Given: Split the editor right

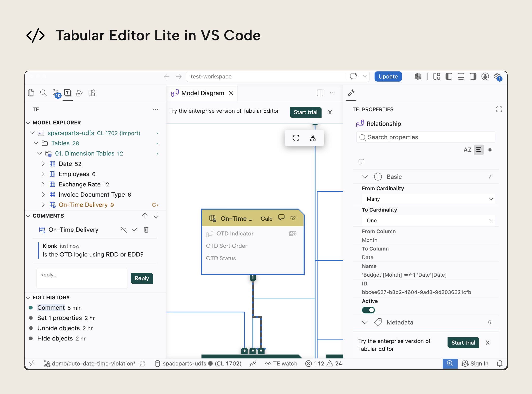Looking at the screenshot, I should pos(320,93).
